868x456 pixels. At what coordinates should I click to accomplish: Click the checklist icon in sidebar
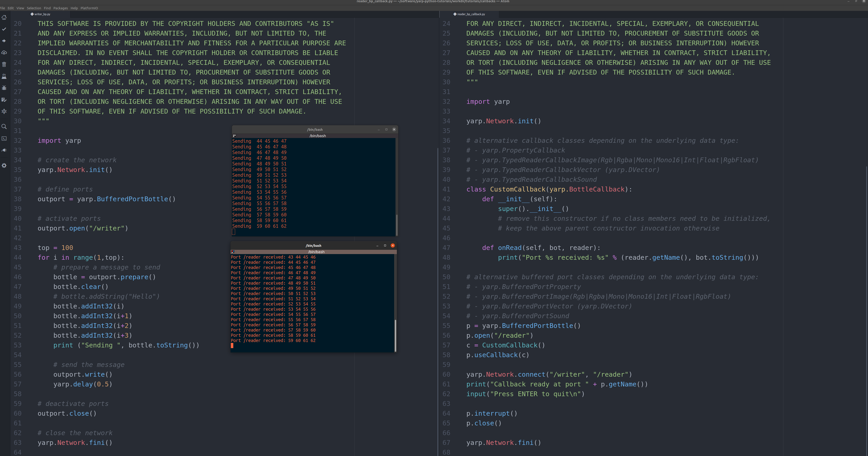click(x=4, y=100)
